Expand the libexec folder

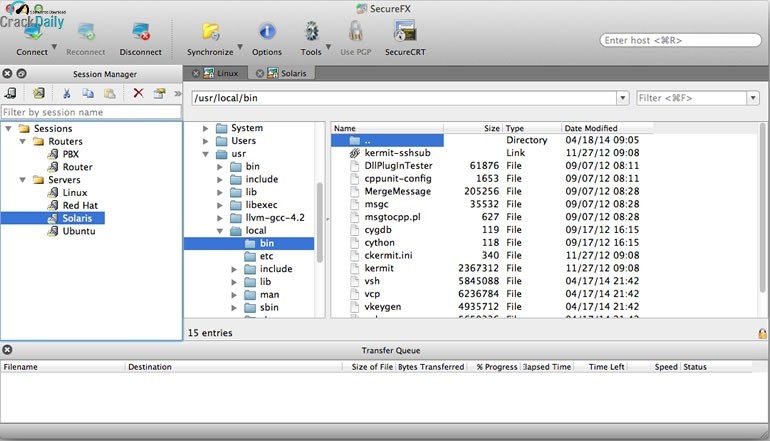(x=220, y=205)
